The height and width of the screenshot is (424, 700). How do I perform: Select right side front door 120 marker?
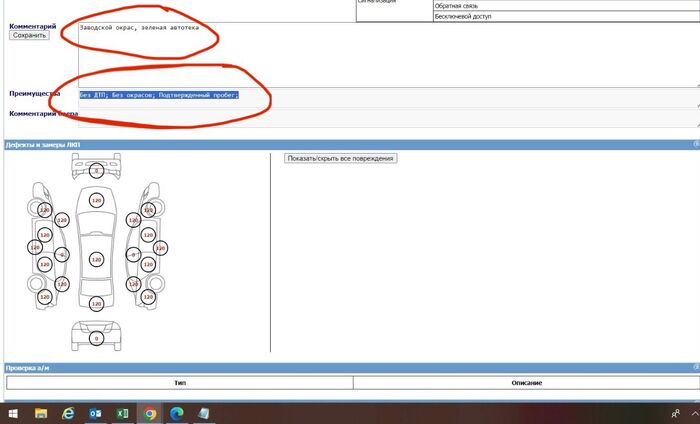click(148, 235)
